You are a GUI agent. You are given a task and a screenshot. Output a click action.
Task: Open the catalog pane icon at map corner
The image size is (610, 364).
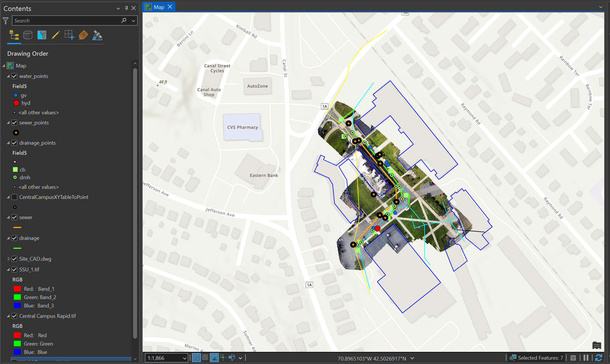tap(597, 345)
